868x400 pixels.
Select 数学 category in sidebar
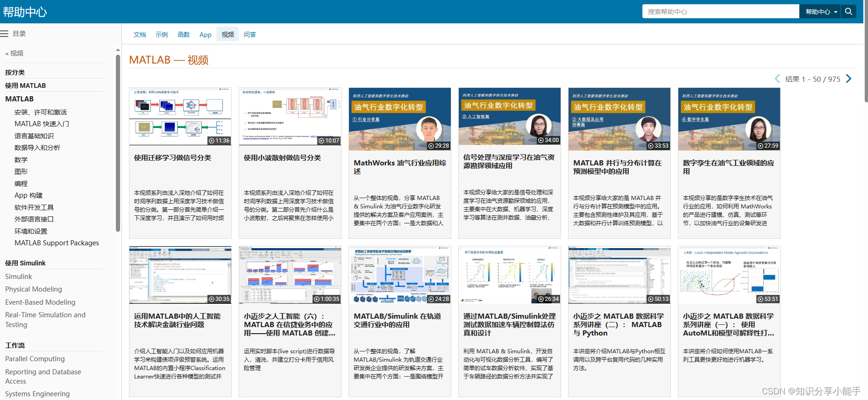(x=21, y=160)
